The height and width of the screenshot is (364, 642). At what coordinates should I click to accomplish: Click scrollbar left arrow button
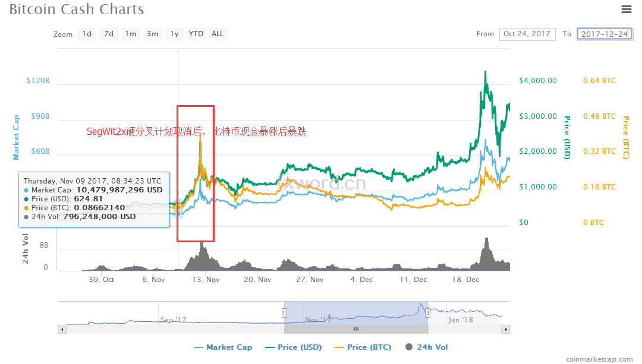point(62,329)
